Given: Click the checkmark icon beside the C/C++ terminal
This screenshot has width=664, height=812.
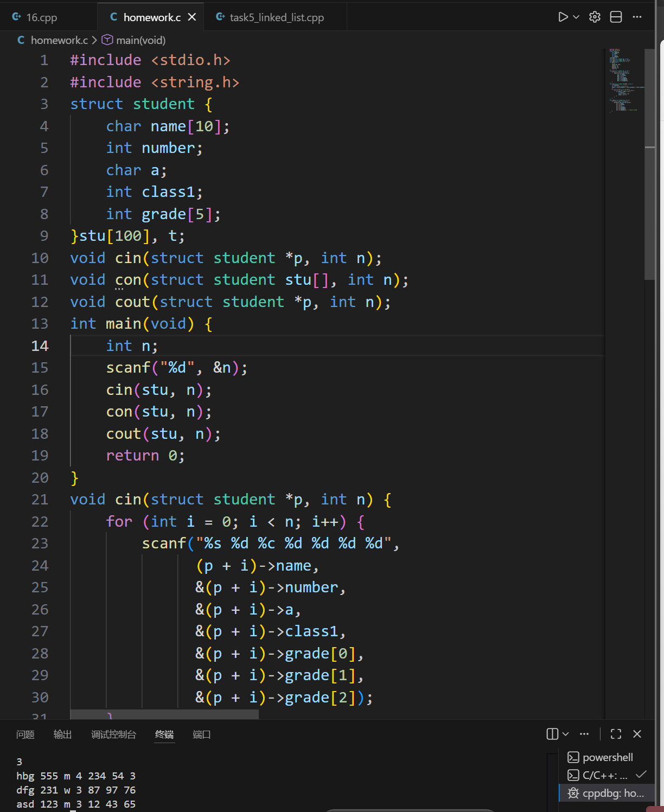Looking at the screenshot, I should point(641,775).
